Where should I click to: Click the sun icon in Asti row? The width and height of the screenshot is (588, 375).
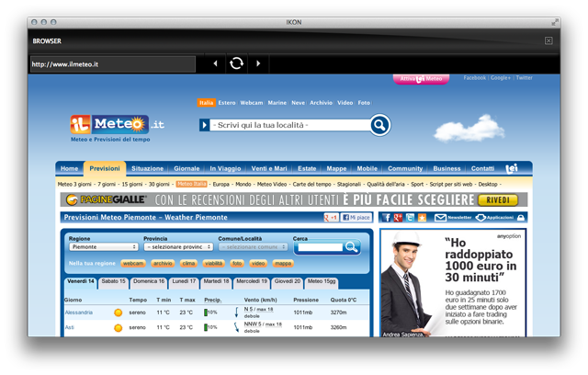click(119, 328)
